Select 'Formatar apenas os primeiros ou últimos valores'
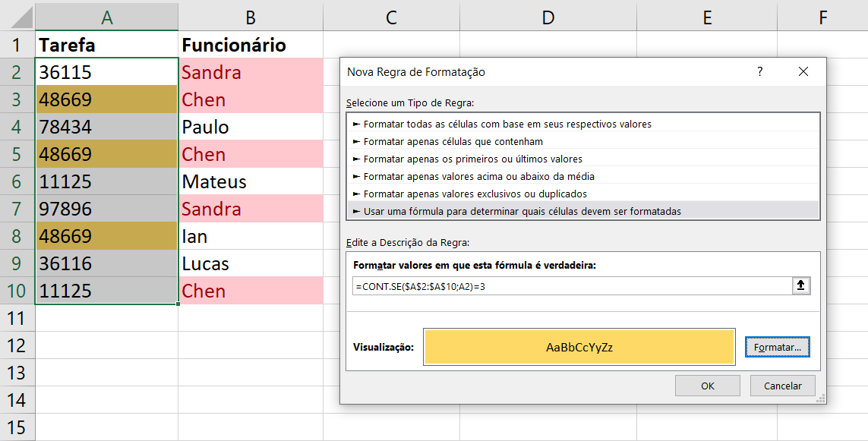 tap(582, 159)
